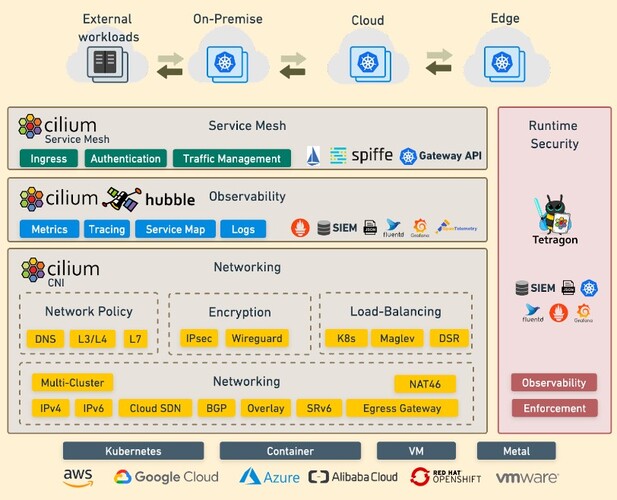
Task: Click the IPv6 box
Action: (x=93, y=408)
